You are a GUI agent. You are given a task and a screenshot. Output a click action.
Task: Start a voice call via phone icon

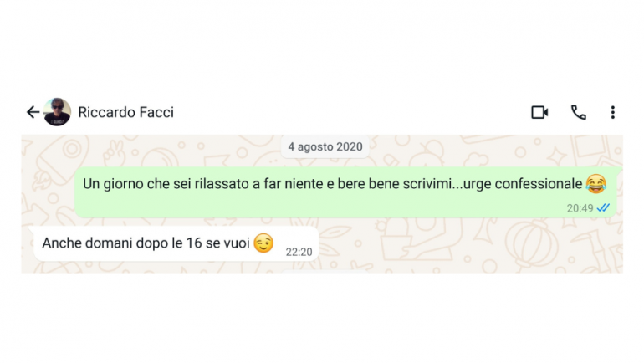[578, 112]
